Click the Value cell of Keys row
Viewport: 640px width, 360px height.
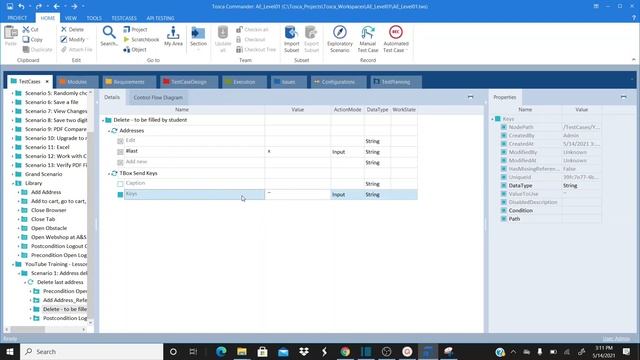[x=298, y=195]
